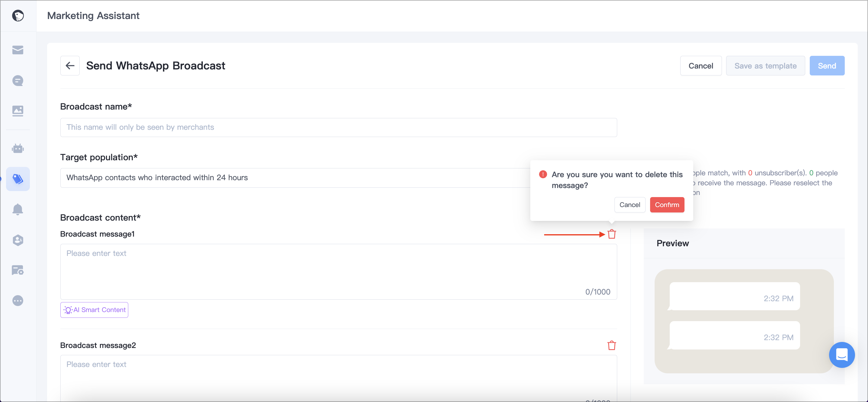This screenshot has height=402, width=868.
Task: Focus the Broadcast name input field
Action: [339, 127]
